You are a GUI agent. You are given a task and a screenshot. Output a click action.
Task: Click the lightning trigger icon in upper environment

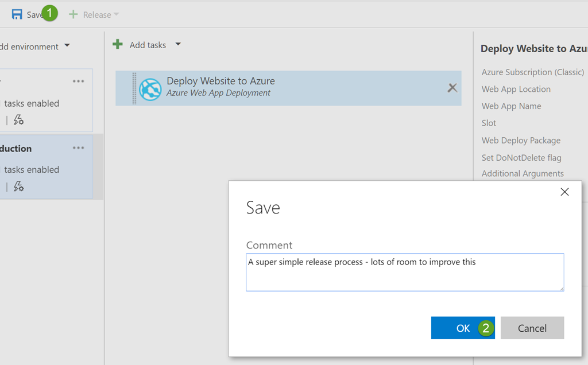[18, 120]
